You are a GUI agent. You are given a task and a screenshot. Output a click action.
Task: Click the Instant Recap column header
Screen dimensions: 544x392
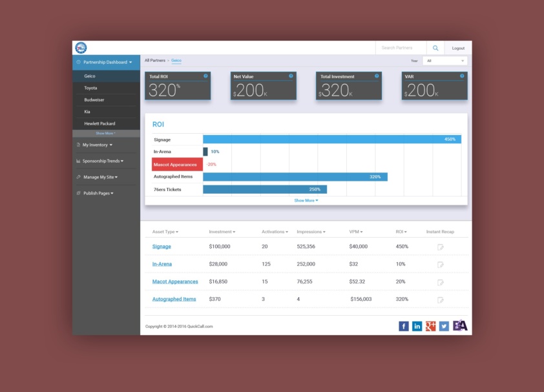[440, 232]
